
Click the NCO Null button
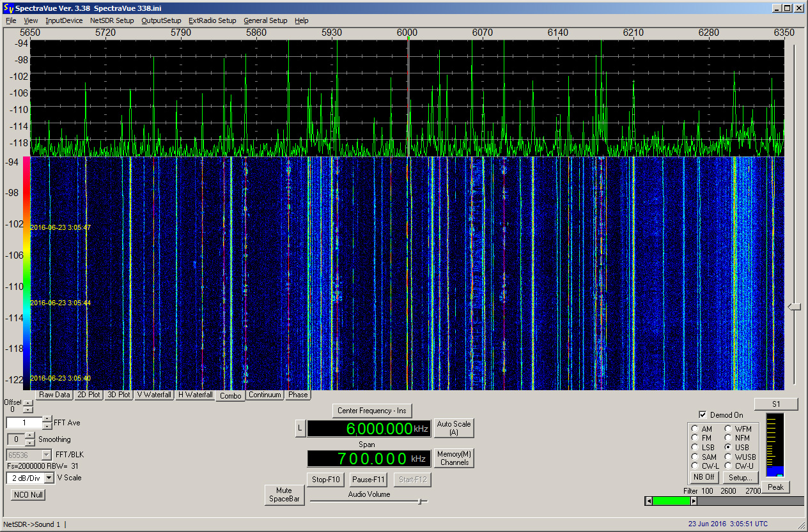(x=28, y=494)
